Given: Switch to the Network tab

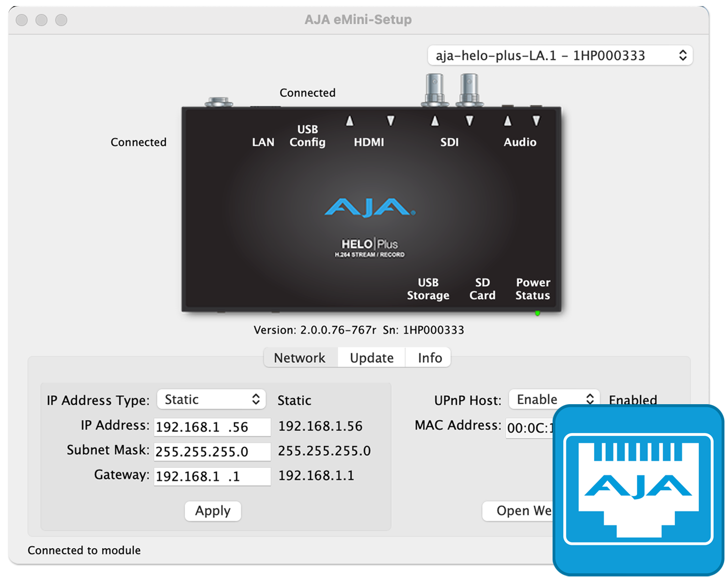Looking at the screenshot, I should [x=300, y=358].
